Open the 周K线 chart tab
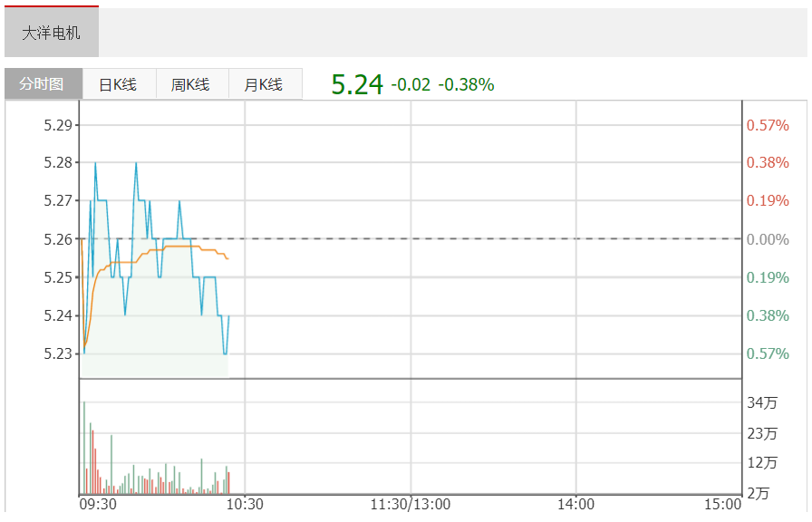 click(x=193, y=83)
